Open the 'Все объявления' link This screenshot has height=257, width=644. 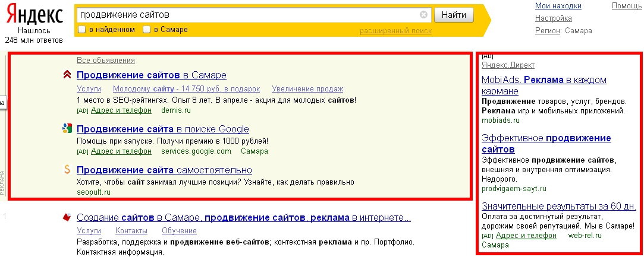(x=106, y=61)
